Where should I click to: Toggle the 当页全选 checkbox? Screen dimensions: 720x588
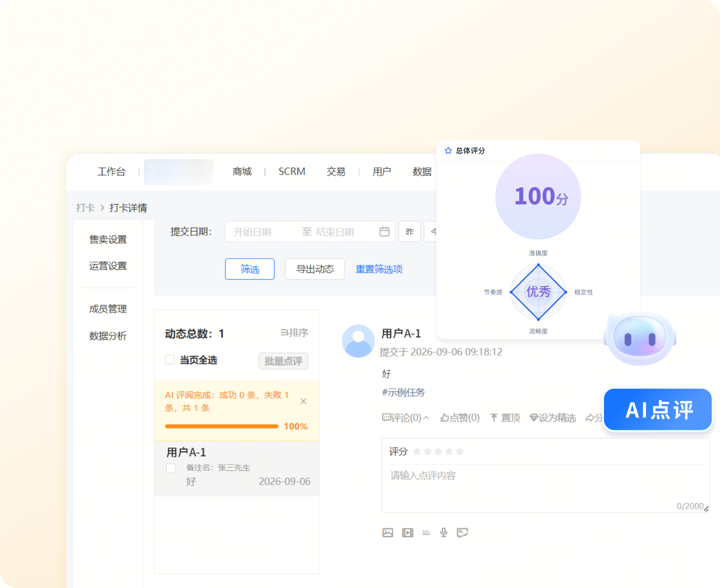170,360
